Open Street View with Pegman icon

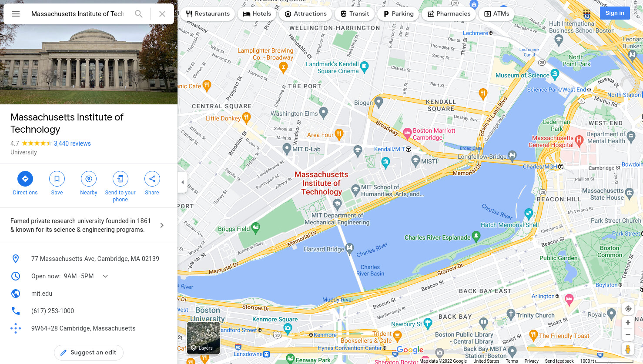628,349
